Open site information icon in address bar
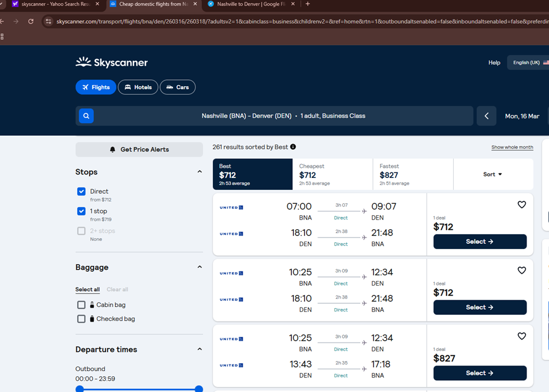 [48, 21]
